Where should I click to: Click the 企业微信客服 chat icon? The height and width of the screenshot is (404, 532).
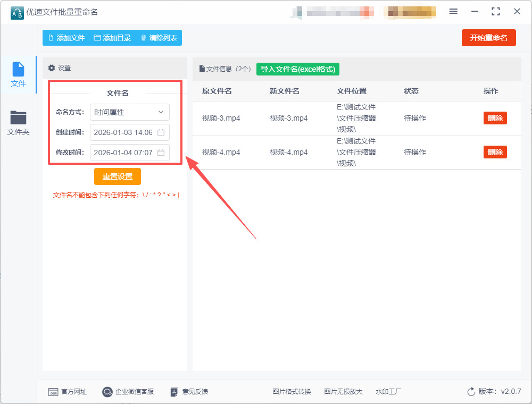pos(107,392)
